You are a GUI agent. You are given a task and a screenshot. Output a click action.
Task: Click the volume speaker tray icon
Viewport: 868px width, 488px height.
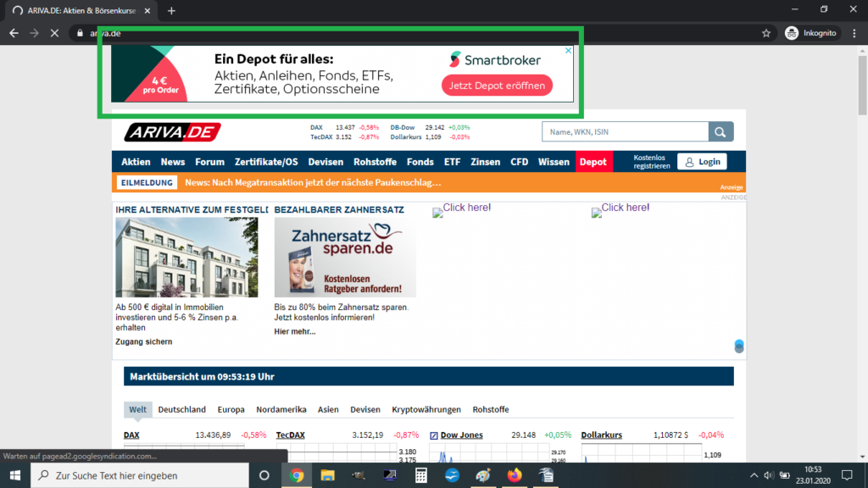tap(768, 475)
